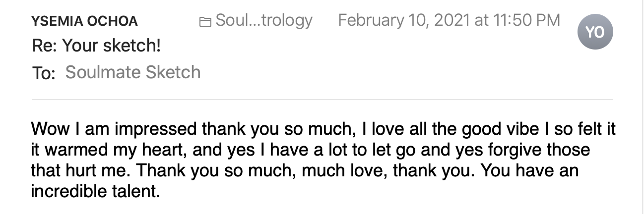Click the YO sender avatar circle

(x=595, y=32)
